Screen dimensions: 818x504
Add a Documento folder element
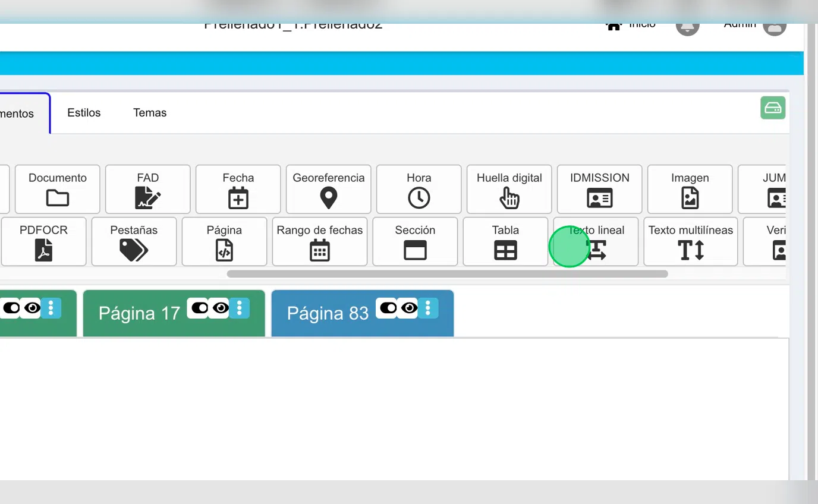click(58, 189)
